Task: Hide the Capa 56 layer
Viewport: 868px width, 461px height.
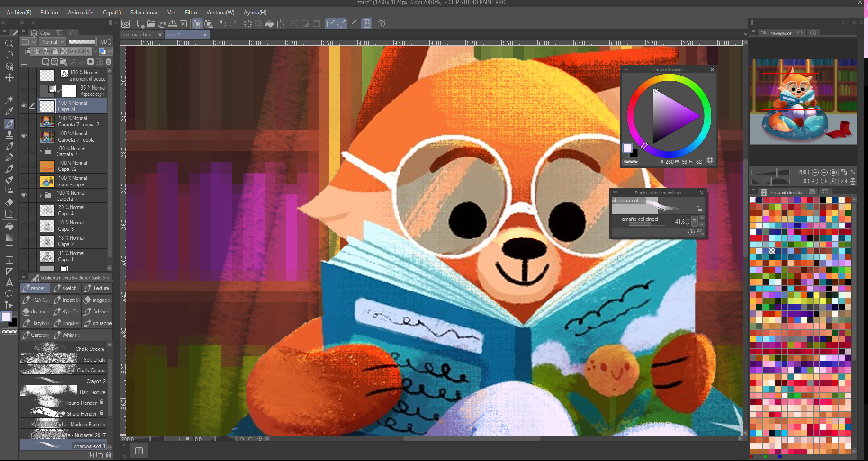Action: (24, 106)
